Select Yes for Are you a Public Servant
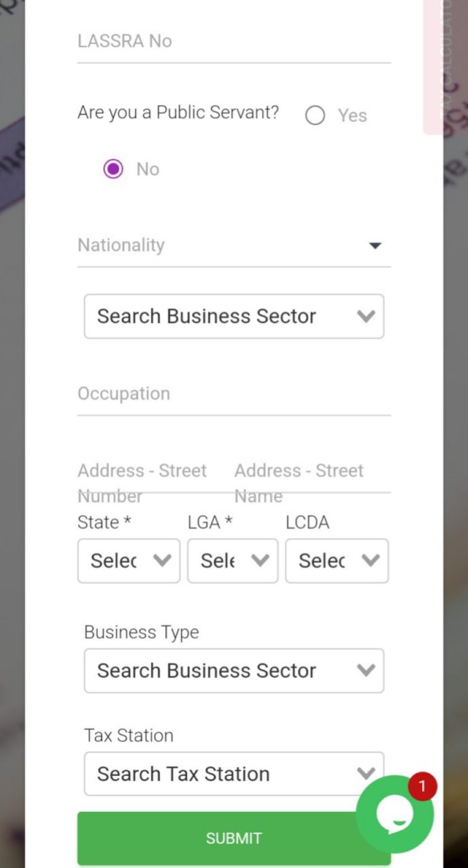 pos(315,115)
